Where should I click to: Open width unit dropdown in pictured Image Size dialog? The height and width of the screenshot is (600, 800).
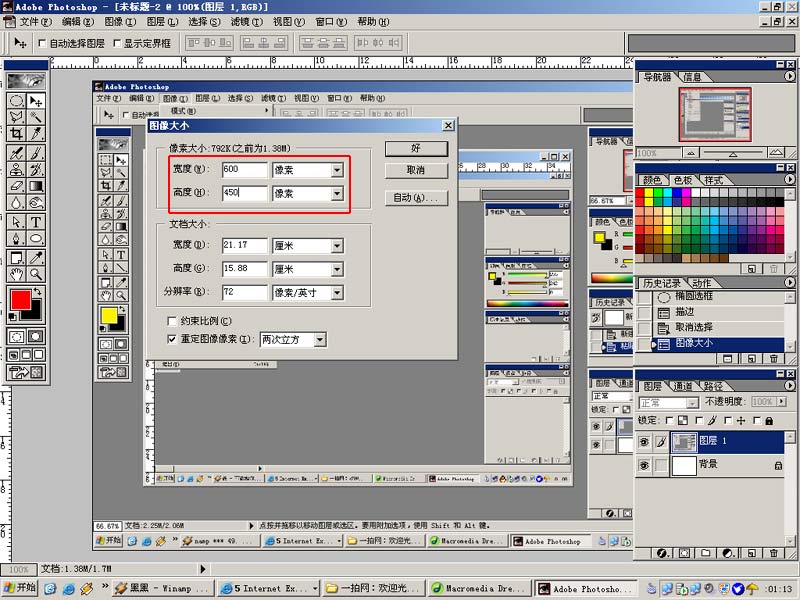[337, 170]
